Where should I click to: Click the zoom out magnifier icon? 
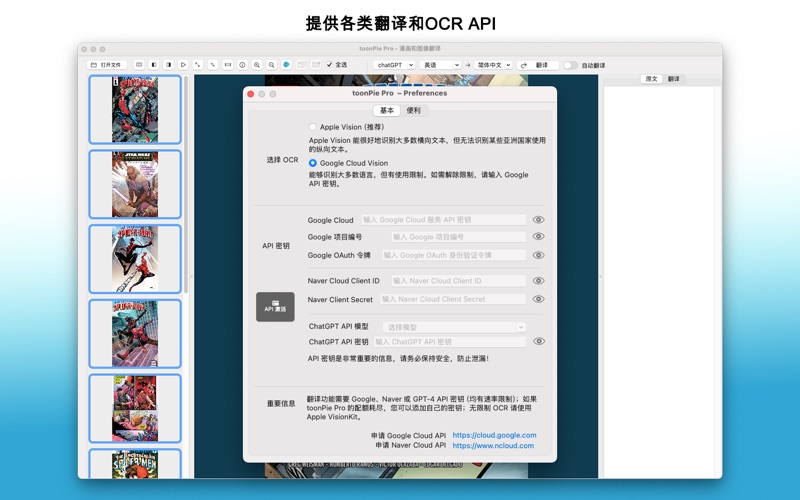271,65
